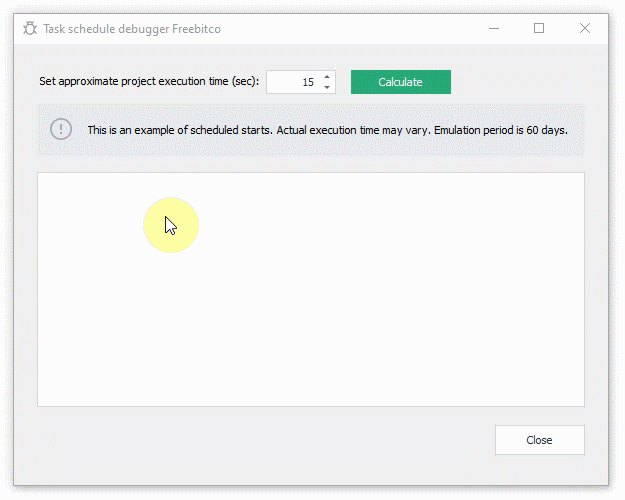Click the "Actual execution time may vary" sentence
625x500 pixels.
(x=354, y=130)
